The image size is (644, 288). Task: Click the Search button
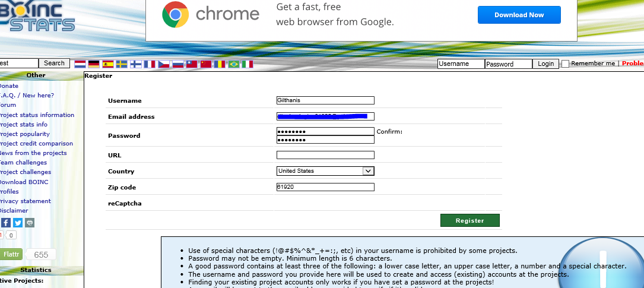[54, 63]
